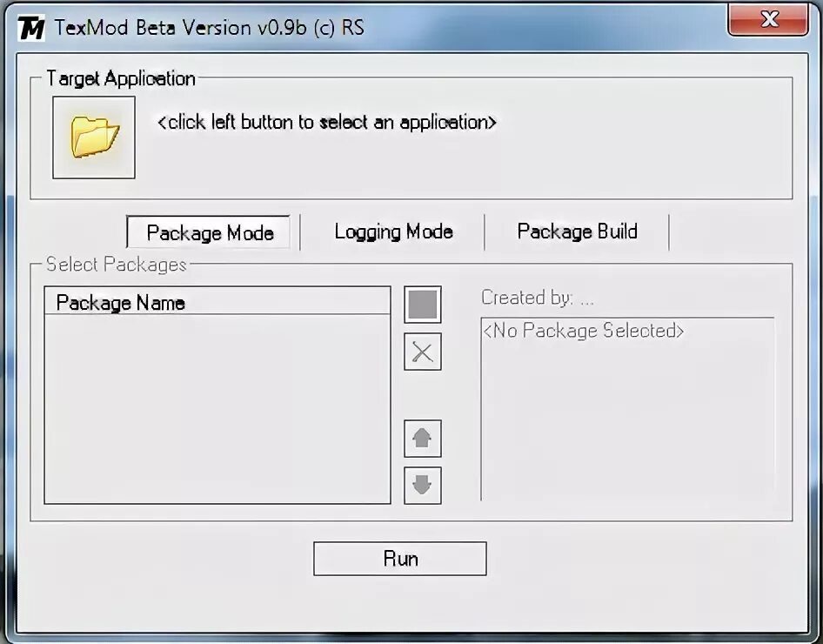Move package down with the arrow button
This screenshot has width=823, height=644.
click(x=423, y=486)
